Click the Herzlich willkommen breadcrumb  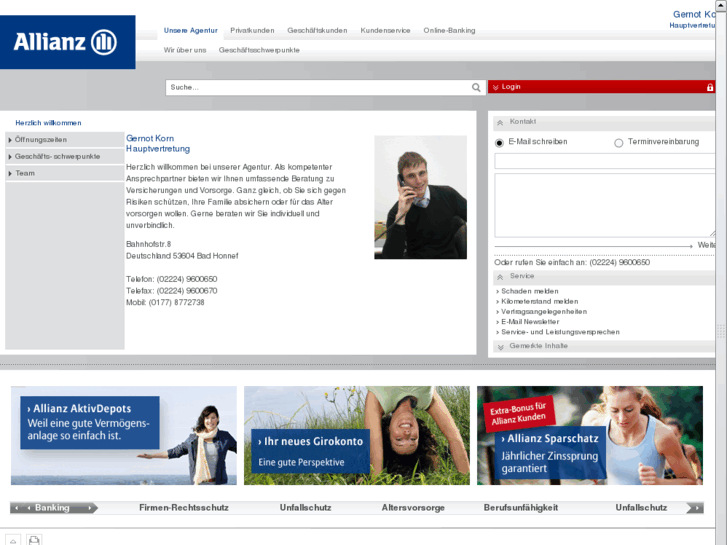48,123
